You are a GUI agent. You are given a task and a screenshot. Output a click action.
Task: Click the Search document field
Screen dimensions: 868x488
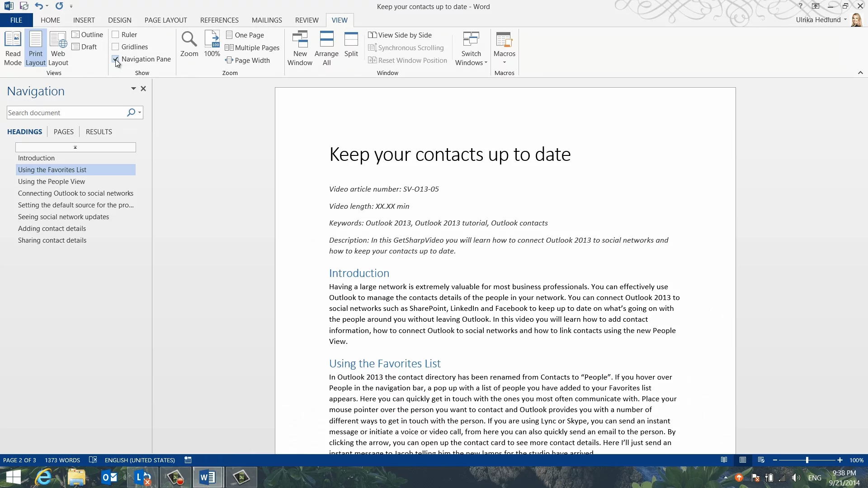[66, 113]
